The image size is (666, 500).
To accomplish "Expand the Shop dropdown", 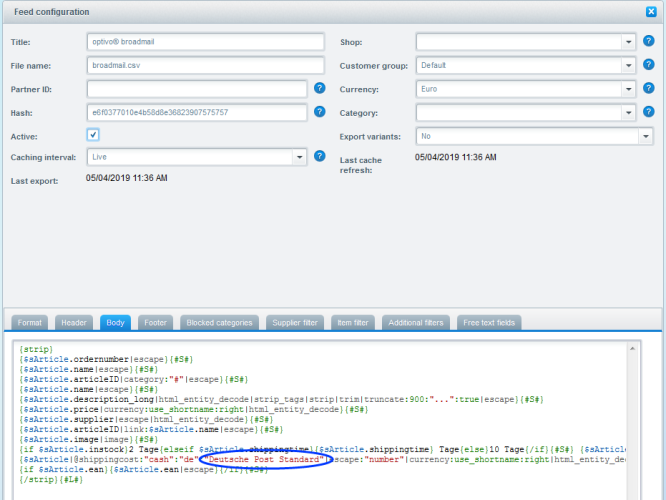I will tap(628, 42).
